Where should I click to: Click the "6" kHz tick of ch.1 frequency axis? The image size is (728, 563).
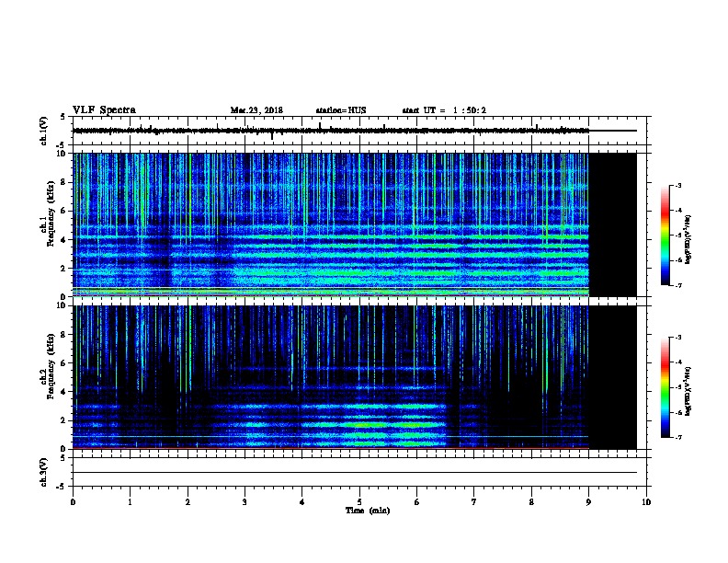point(63,211)
